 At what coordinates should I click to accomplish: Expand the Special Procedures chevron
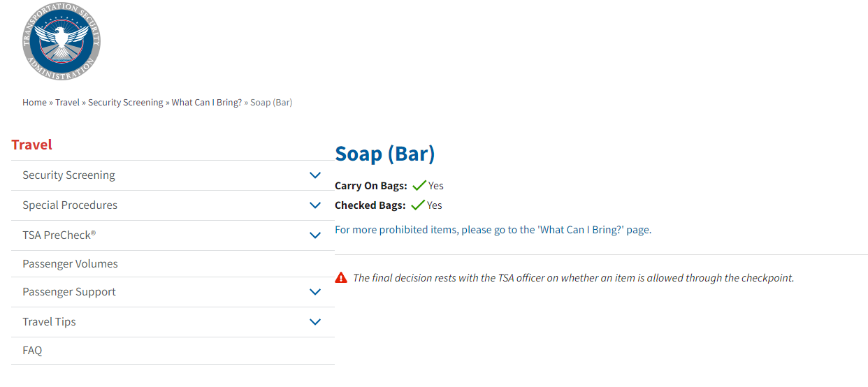315,205
